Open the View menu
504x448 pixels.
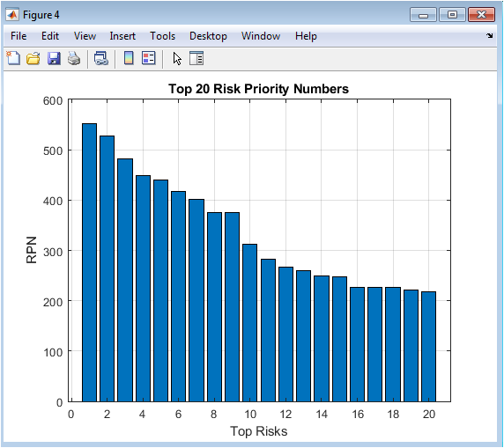click(x=85, y=36)
